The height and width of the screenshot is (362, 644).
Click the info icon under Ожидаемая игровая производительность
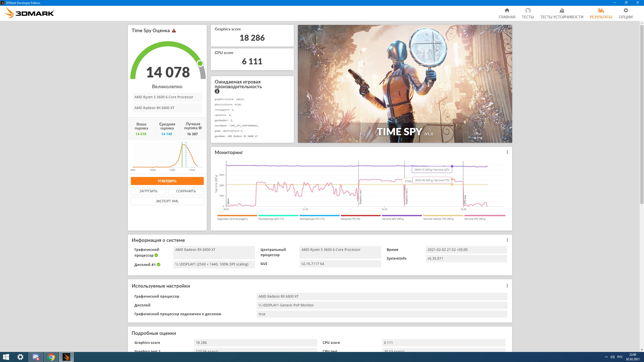click(217, 92)
